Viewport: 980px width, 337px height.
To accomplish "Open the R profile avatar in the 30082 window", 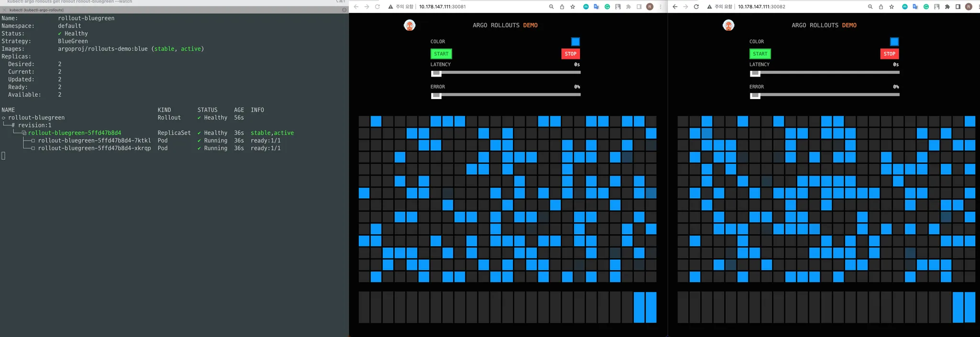I will pyautogui.click(x=969, y=7).
